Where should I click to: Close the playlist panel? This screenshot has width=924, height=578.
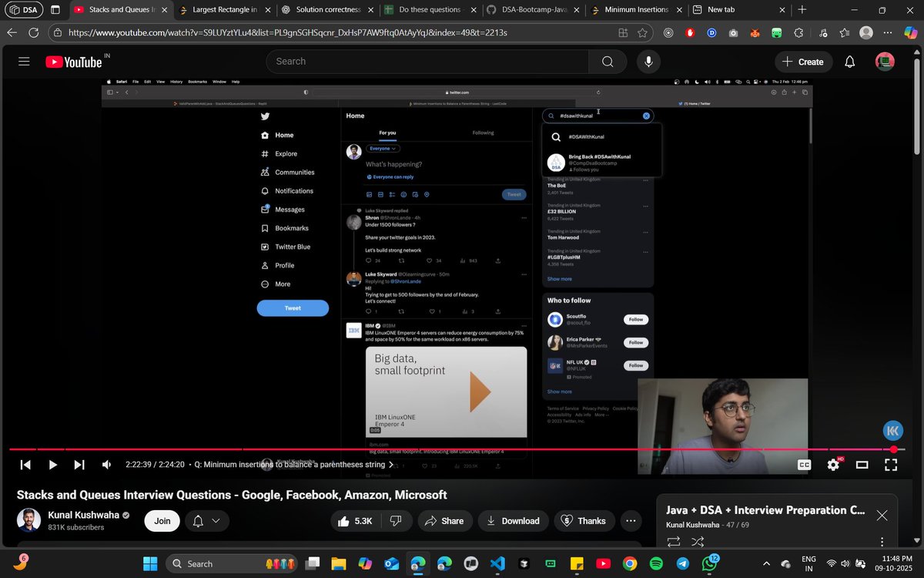click(x=882, y=516)
